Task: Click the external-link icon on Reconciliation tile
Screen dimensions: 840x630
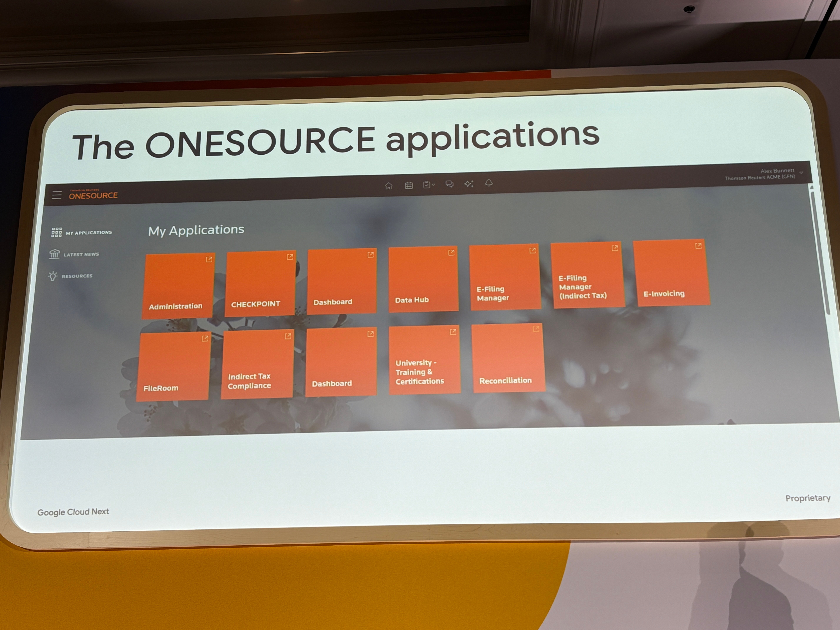Action: [x=536, y=329]
